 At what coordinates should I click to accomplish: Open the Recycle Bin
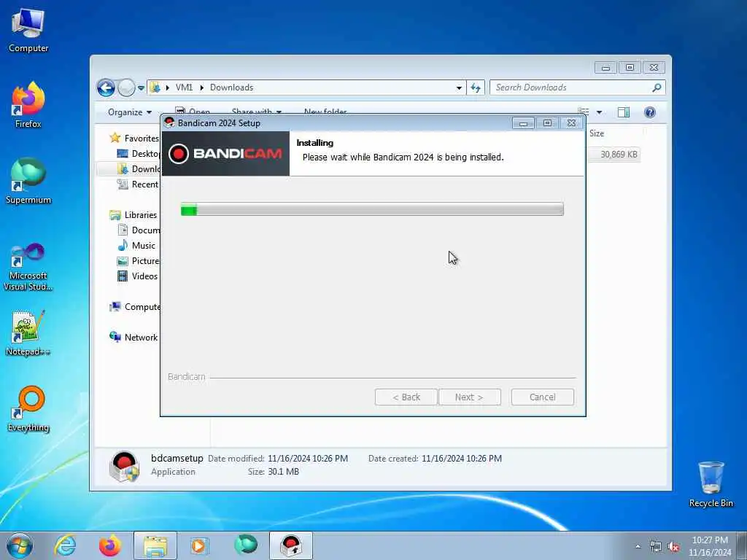(x=711, y=484)
